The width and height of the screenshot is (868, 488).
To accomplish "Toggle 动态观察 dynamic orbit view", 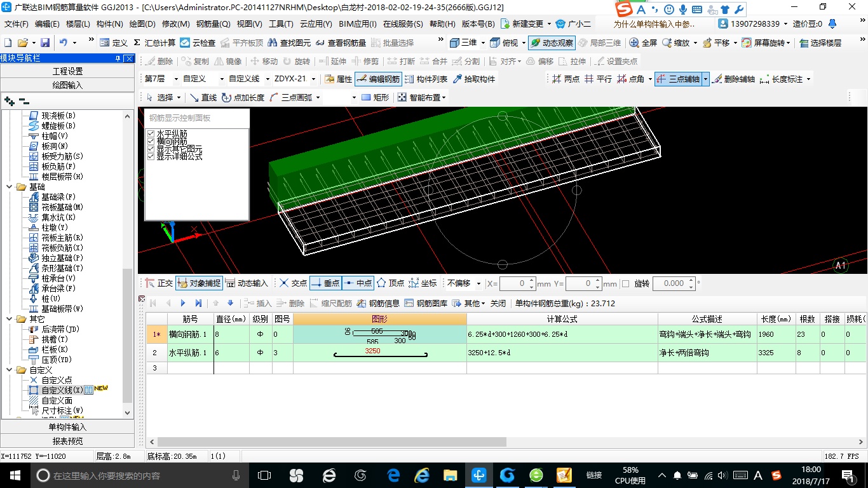I will [x=552, y=43].
